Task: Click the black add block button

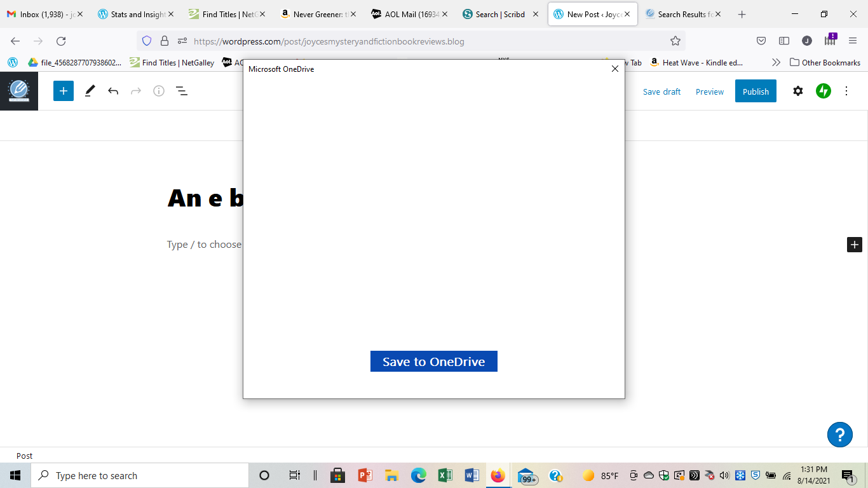Action: [854, 245]
